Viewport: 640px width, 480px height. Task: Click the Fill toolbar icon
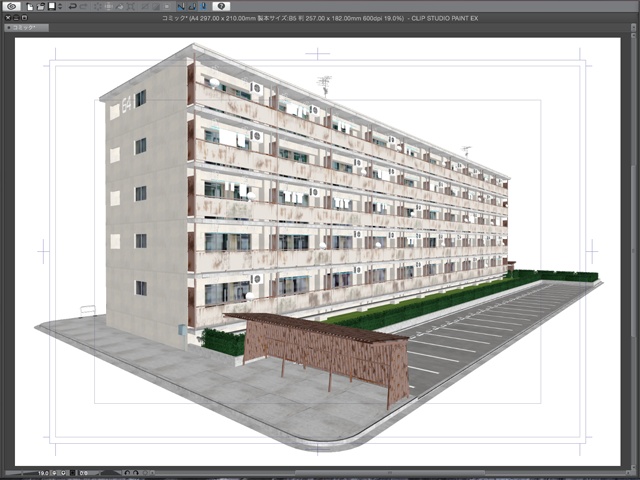pos(120,7)
